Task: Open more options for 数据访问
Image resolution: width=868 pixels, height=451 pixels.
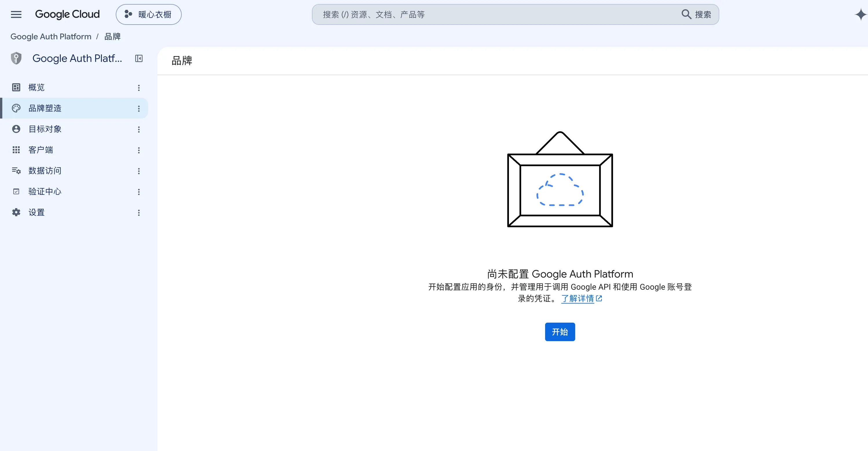Action: click(139, 171)
